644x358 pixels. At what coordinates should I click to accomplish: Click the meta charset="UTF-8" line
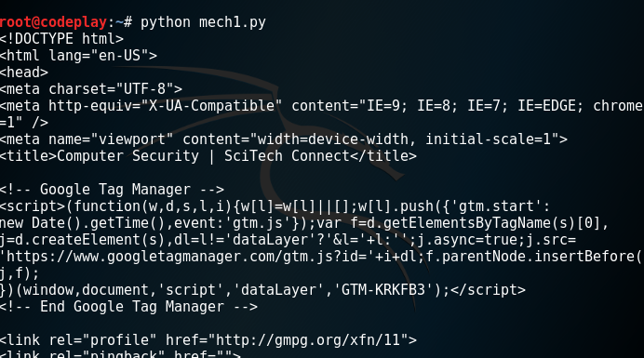pyautogui.click(x=91, y=89)
